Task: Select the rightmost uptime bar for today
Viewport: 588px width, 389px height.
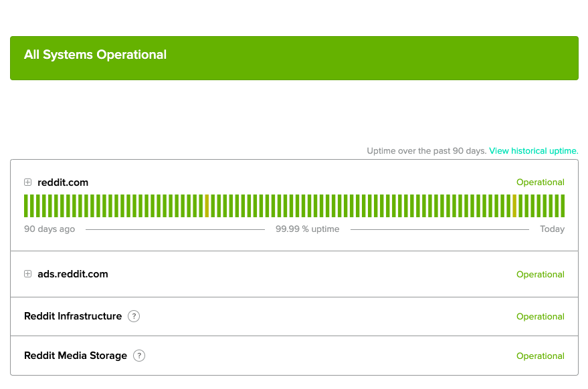Action: [563, 206]
